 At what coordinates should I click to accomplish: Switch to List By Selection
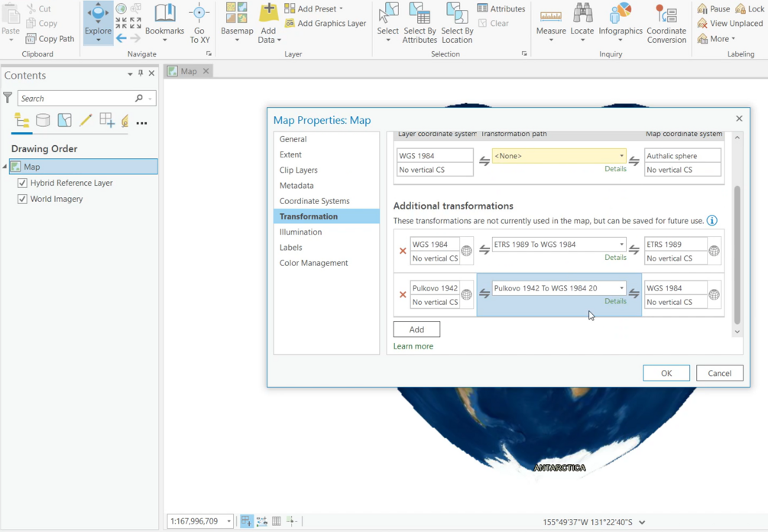coord(64,120)
